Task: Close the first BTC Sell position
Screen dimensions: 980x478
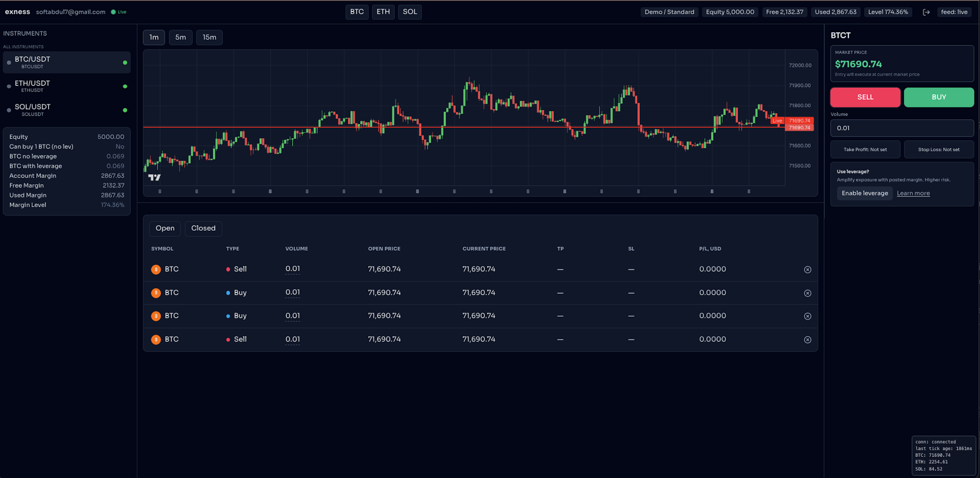Action: coord(807,270)
